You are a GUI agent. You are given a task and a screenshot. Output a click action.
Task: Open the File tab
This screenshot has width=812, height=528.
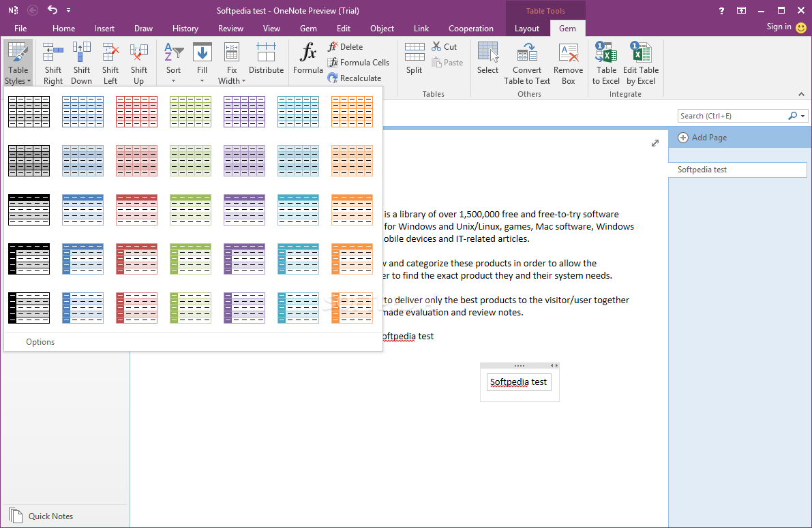click(x=20, y=29)
